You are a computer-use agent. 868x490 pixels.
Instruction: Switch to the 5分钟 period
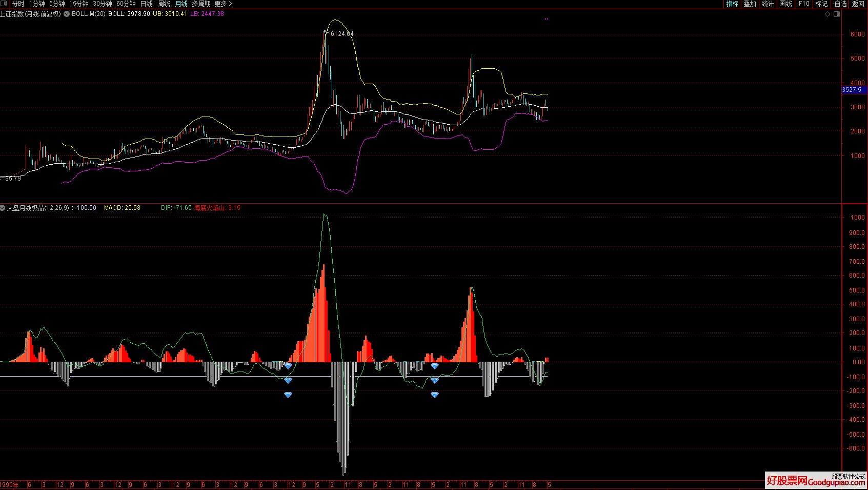point(57,4)
